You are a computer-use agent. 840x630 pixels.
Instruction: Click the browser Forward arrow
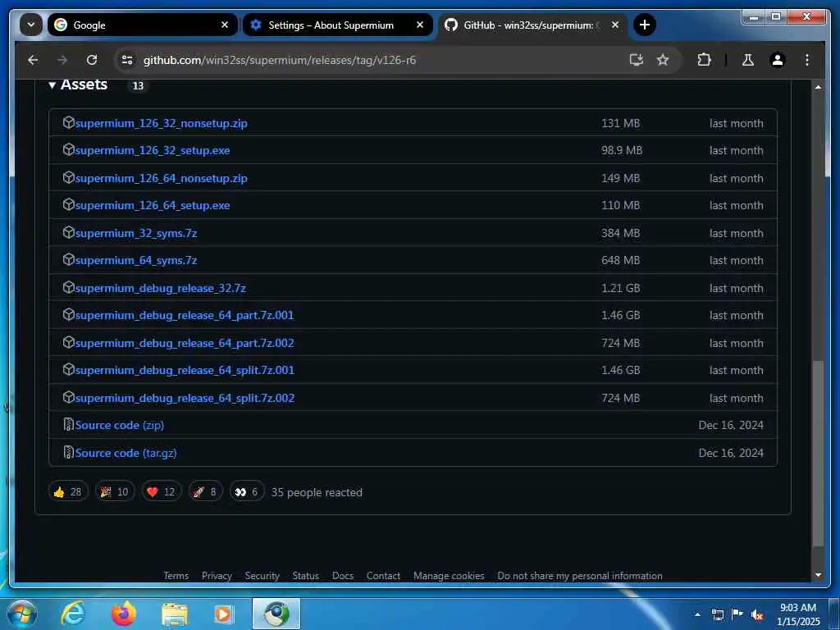point(62,60)
